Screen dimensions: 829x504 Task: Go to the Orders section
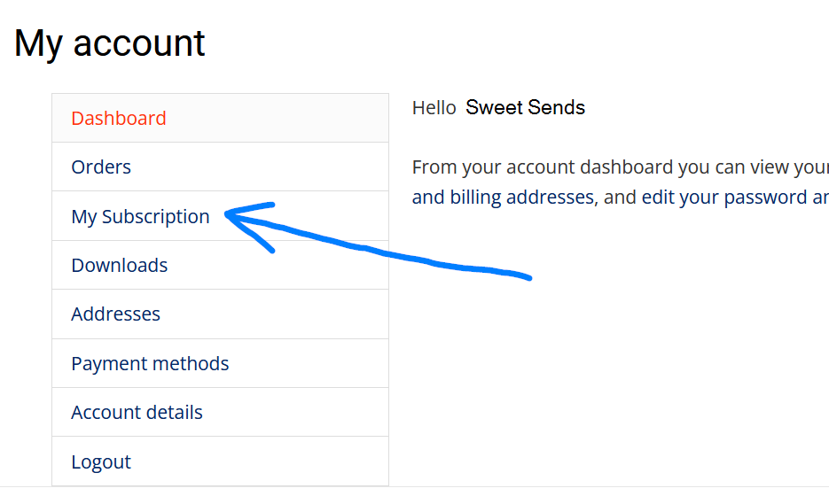click(101, 167)
